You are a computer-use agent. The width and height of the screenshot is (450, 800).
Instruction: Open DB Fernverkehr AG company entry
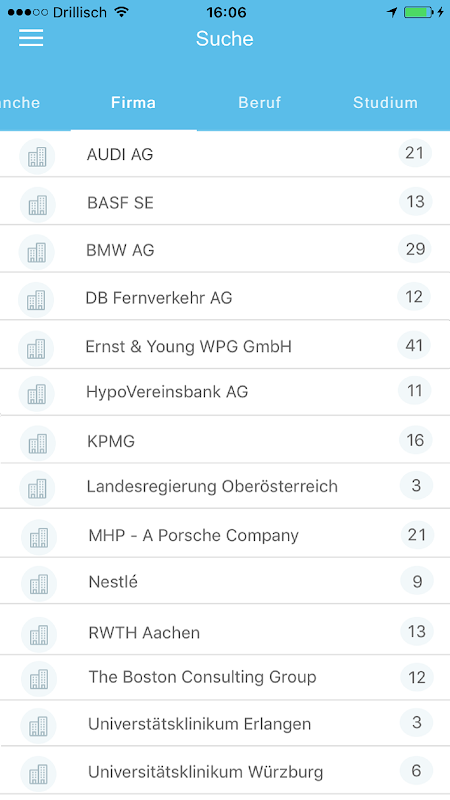click(225, 297)
